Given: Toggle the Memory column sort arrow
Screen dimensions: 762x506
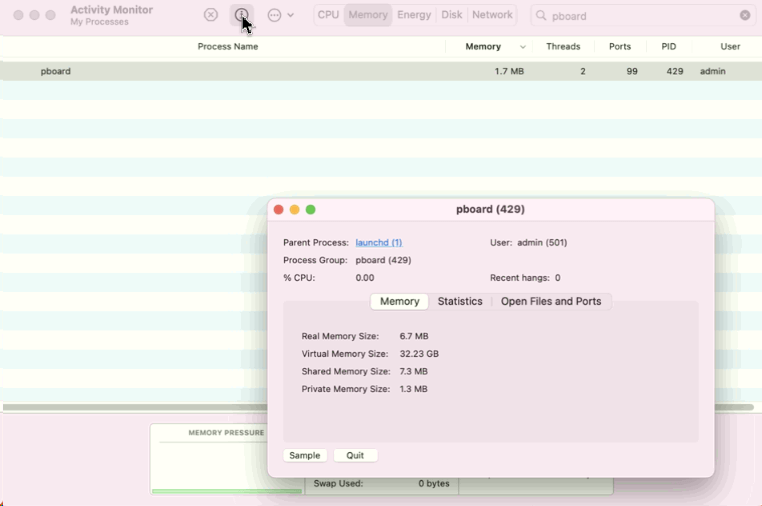Looking at the screenshot, I should [522, 47].
